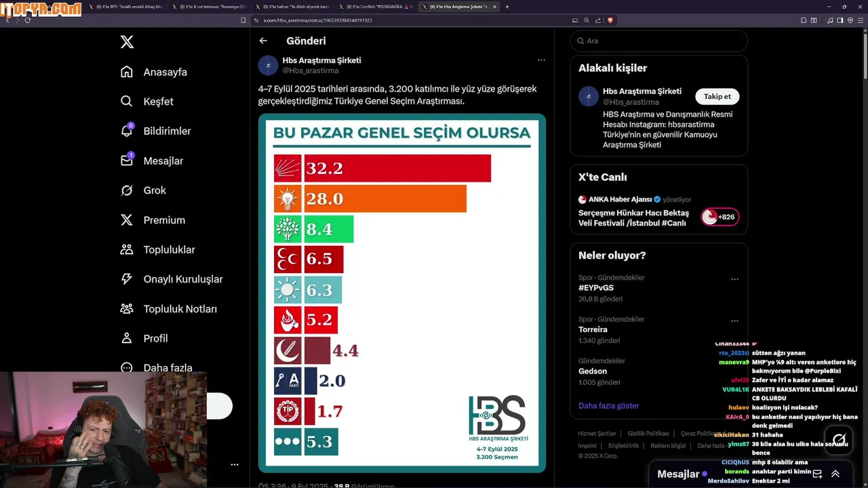The image size is (868, 488).
Task: Bookmark this page icon
Action: [243, 20]
